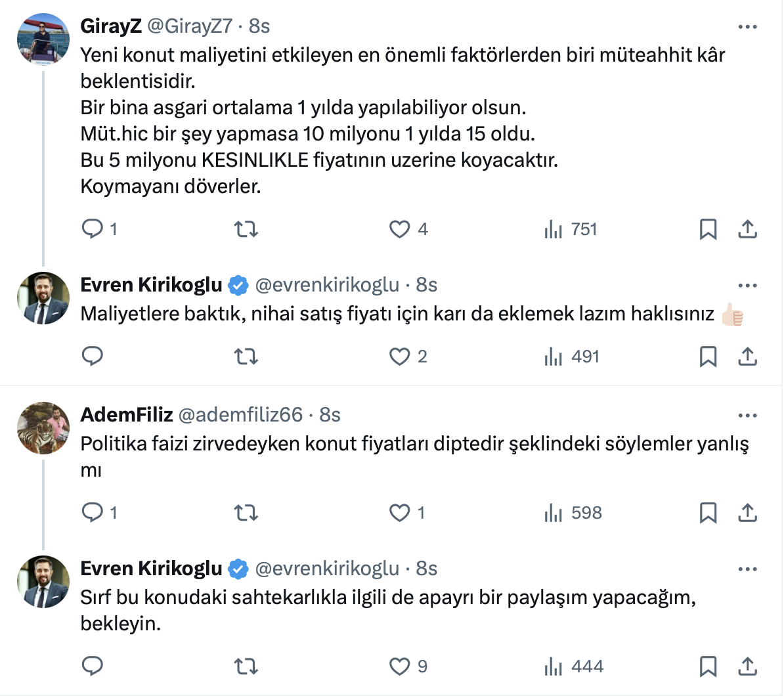Retweet GirayZ's post about konut maliyeti
This screenshot has width=784, height=696.
(x=246, y=229)
